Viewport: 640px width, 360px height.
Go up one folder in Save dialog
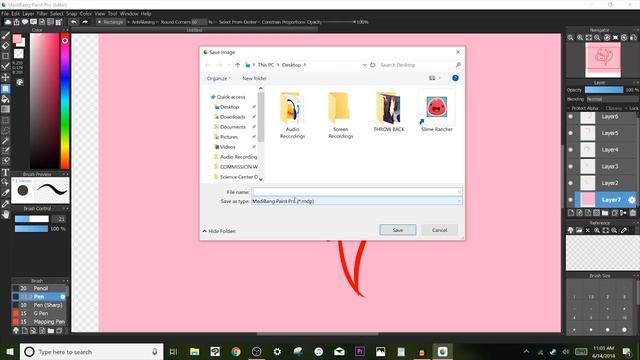tap(238, 65)
